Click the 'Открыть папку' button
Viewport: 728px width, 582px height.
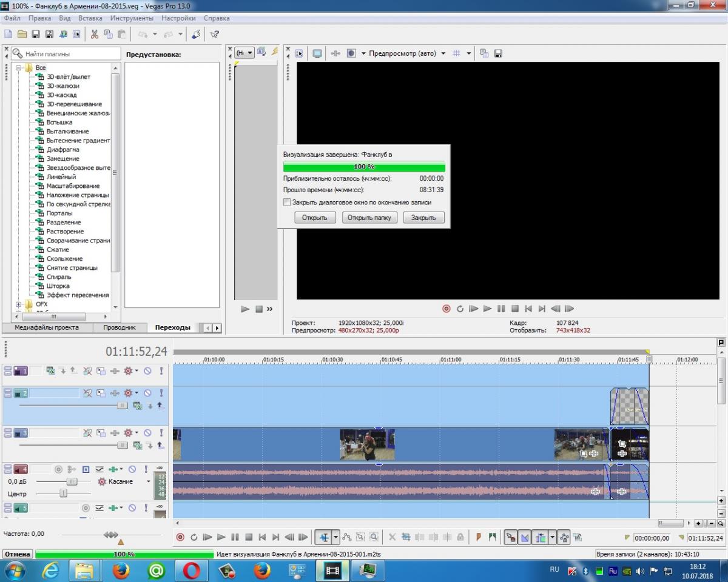(x=369, y=218)
